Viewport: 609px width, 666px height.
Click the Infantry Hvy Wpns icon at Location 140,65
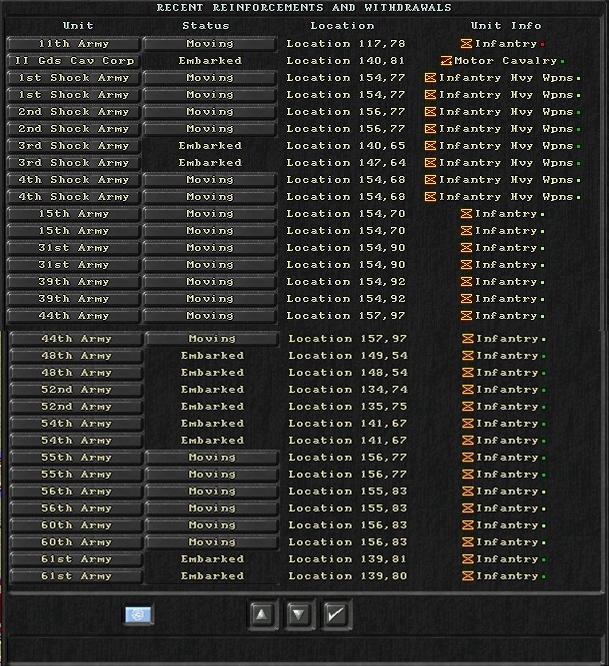[x=430, y=146]
